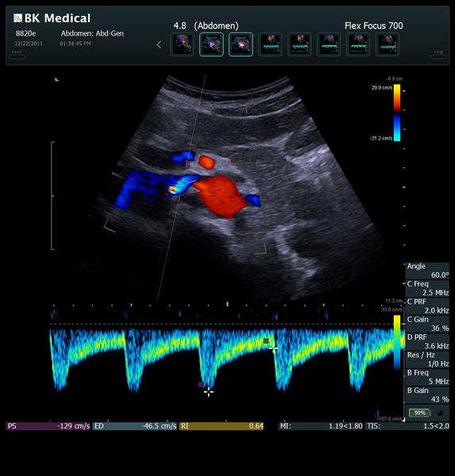Click the battery 99% indicator
Viewport: 455px width, 476px height.
click(x=420, y=413)
